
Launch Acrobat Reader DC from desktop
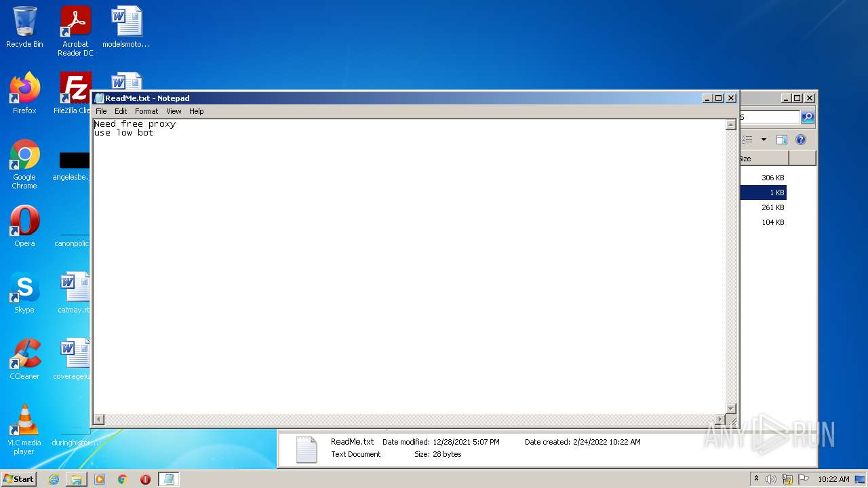pos(75,30)
